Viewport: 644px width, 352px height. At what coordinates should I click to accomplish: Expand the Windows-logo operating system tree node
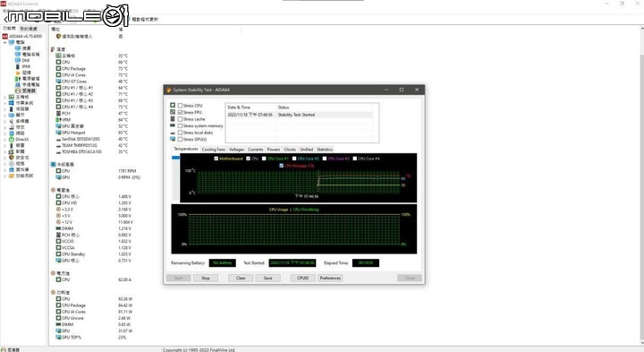[x=5, y=103]
